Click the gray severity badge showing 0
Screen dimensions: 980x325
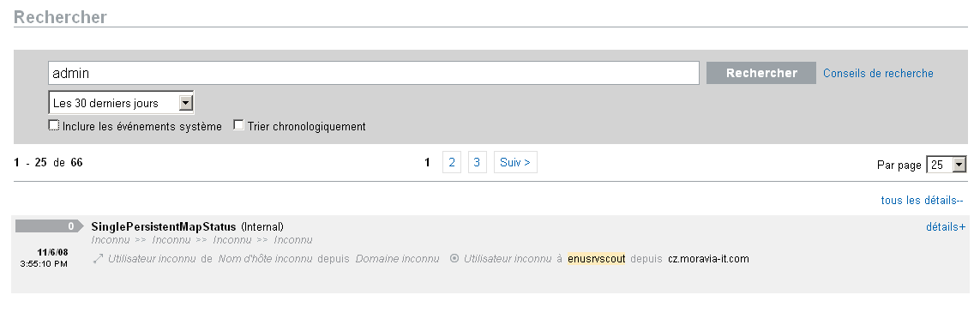(50, 226)
